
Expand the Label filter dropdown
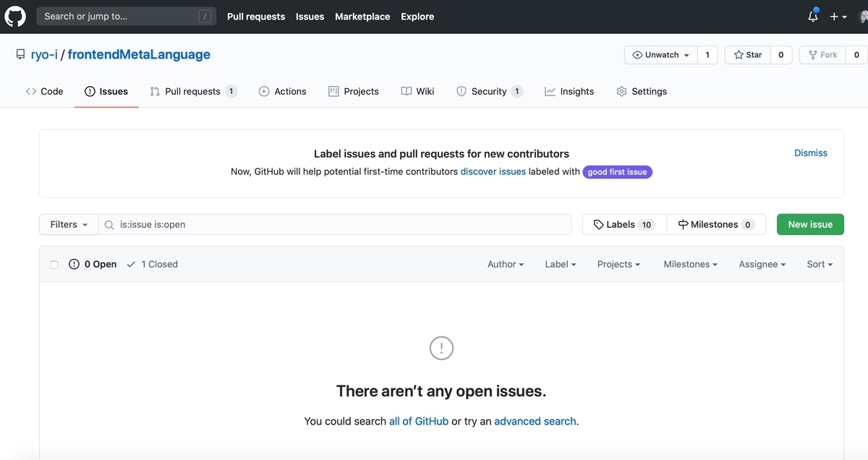coord(561,264)
